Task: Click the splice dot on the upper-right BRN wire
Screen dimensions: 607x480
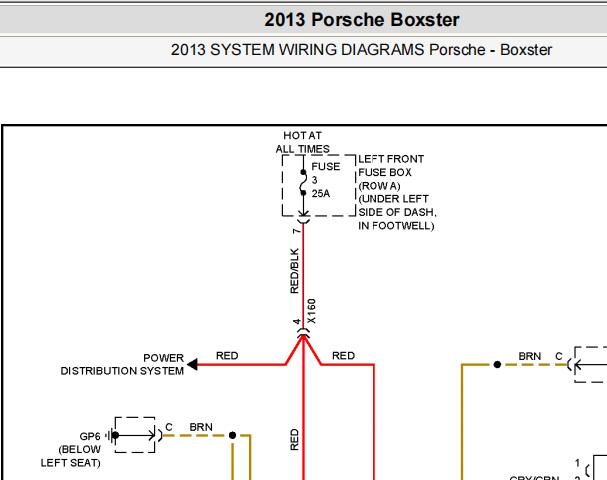Action: (497, 365)
